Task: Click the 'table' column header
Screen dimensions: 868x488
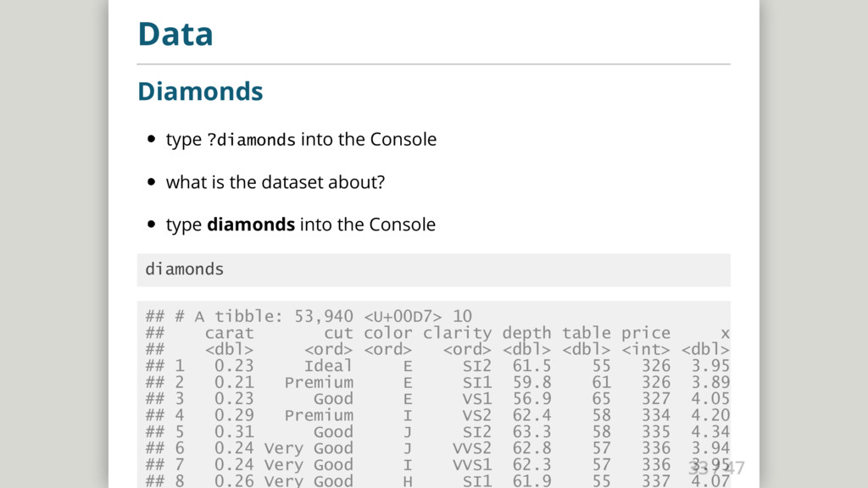Action: click(x=586, y=333)
